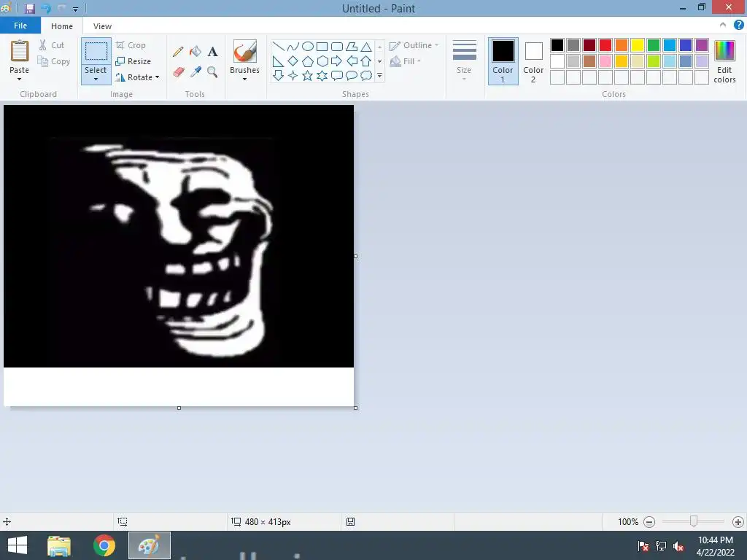Open Windows Start button
Image resolution: width=747 pixels, height=560 pixels.
point(18,545)
